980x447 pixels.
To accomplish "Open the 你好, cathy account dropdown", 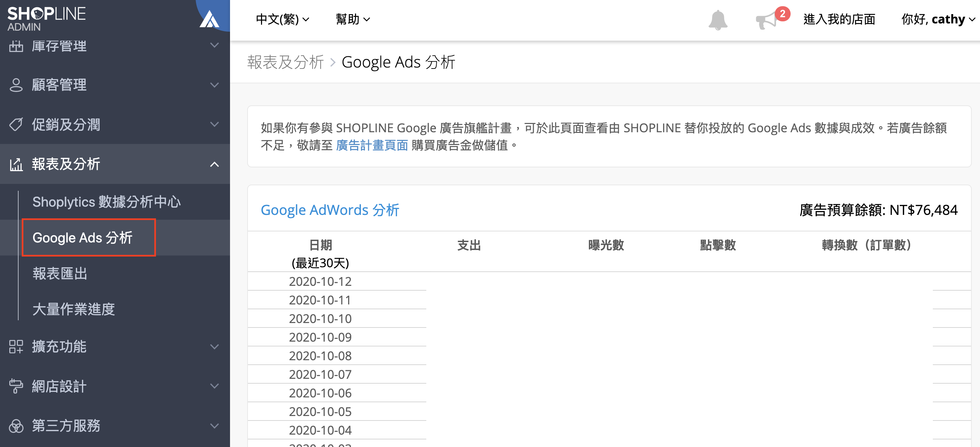I will [x=938, y=19].
